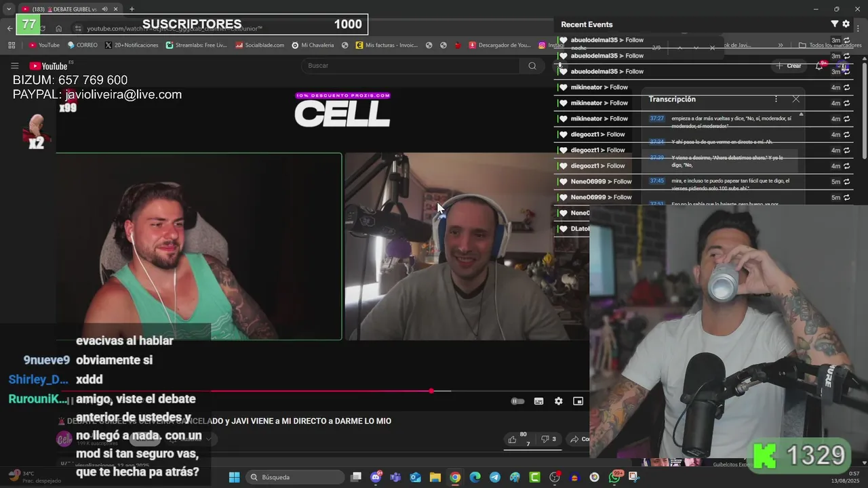Image resolution: width=868 pixels, height=488 pixels.
Task: Open YouTube notifications bell
Action: click(819, 66)
